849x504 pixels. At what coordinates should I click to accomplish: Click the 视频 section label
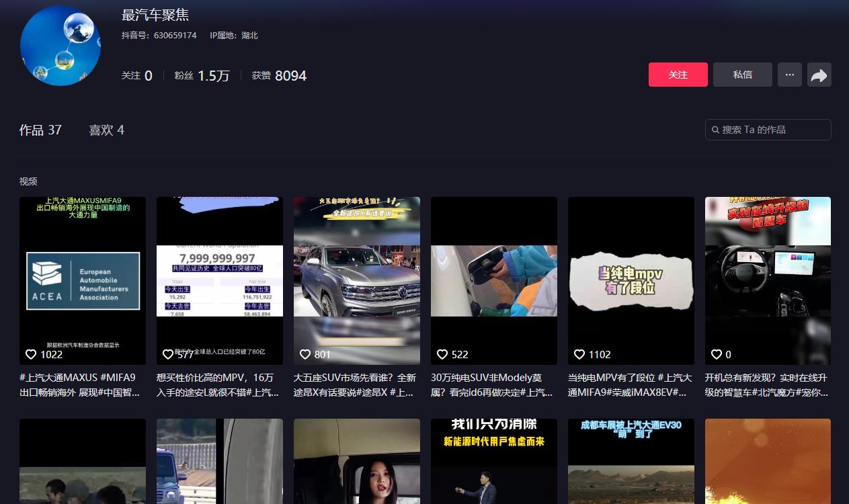coord(28,181)
